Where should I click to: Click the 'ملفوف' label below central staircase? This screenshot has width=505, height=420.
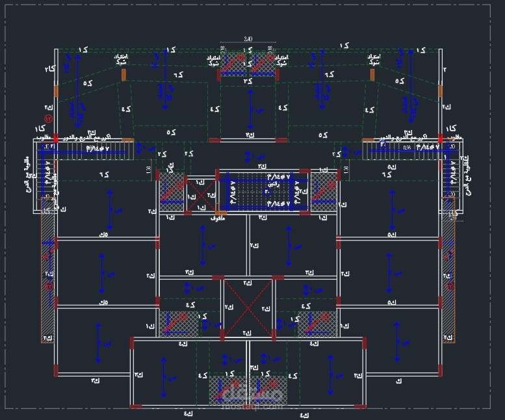click(x=218, y=218)
